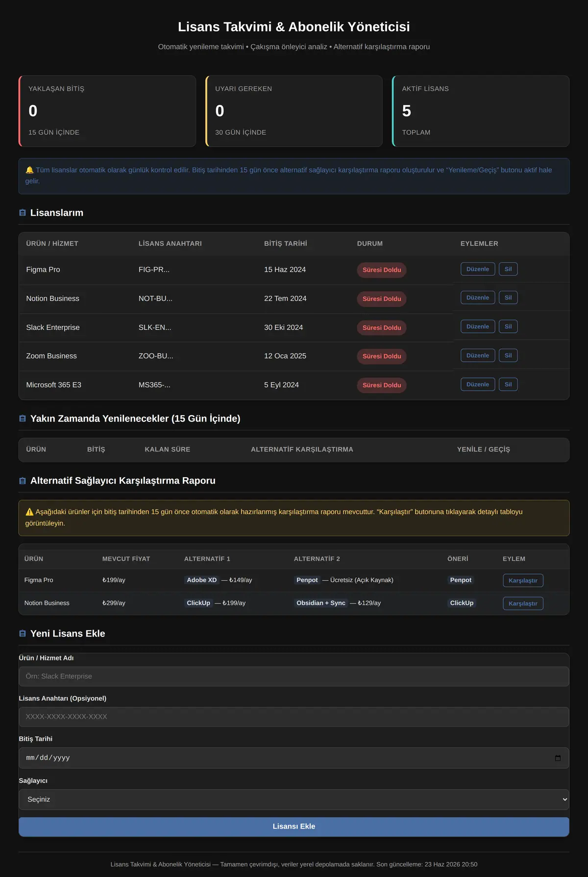Select the Adobe XD alternative tag

[202, 580]
